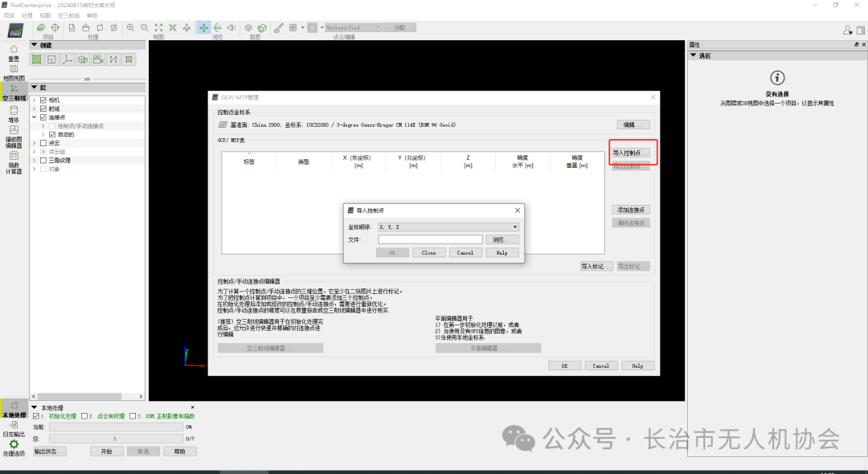Toggle the 自动的 tie points checkbox
868x474 pixels.
tap(52, 134)
